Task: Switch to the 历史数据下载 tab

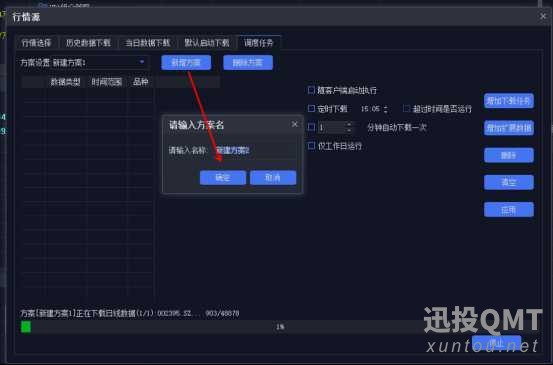Action: point(88,43)
